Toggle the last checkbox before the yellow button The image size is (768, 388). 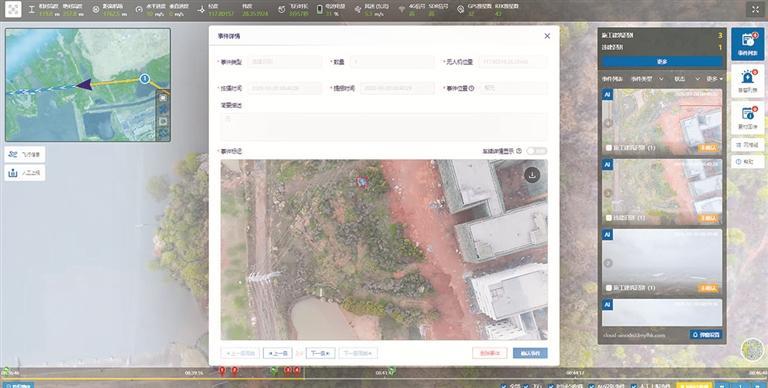[x=633, y=385]
